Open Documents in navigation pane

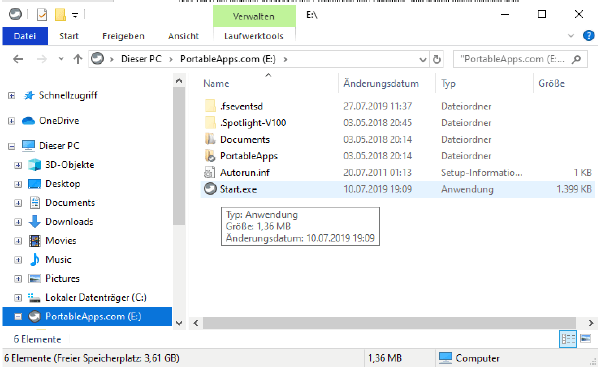point(70,203)
